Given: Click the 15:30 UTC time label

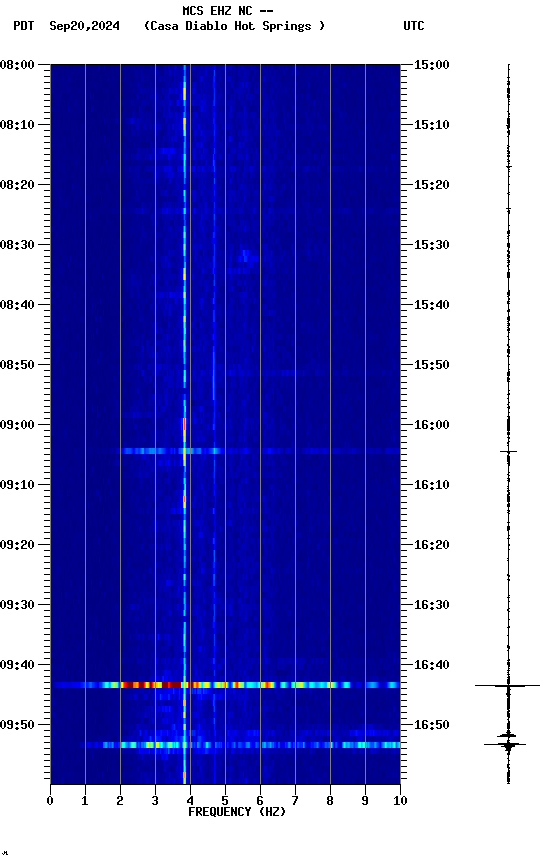Looking at the screenshot, I should (431, 245).
